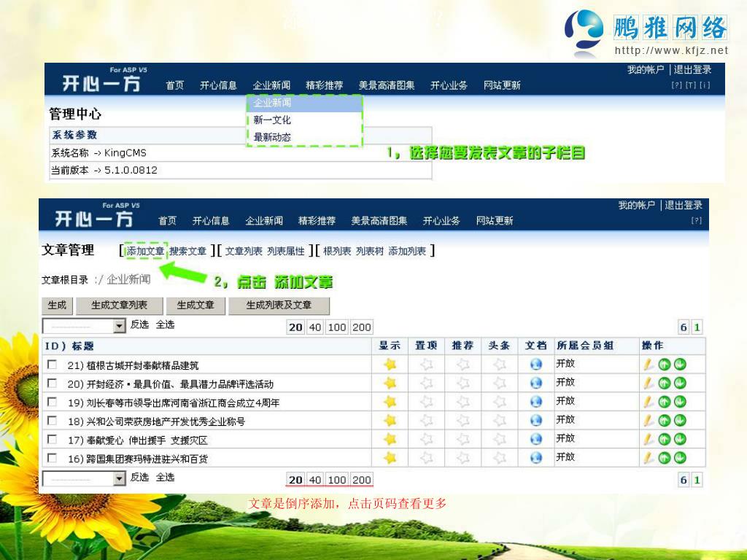The height and width of the screenshot is (560, 747).
Task: Check the box for article 16 跨国集团
Action: coord(52,458)
